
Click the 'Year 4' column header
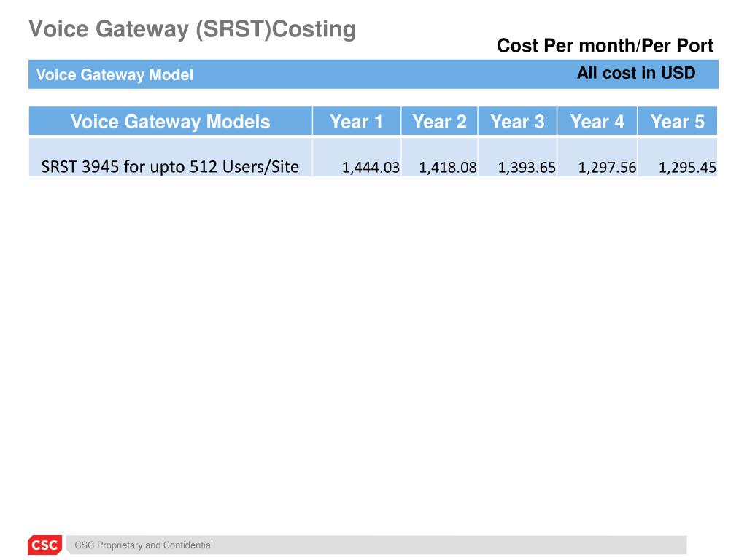tap(597, 122)
